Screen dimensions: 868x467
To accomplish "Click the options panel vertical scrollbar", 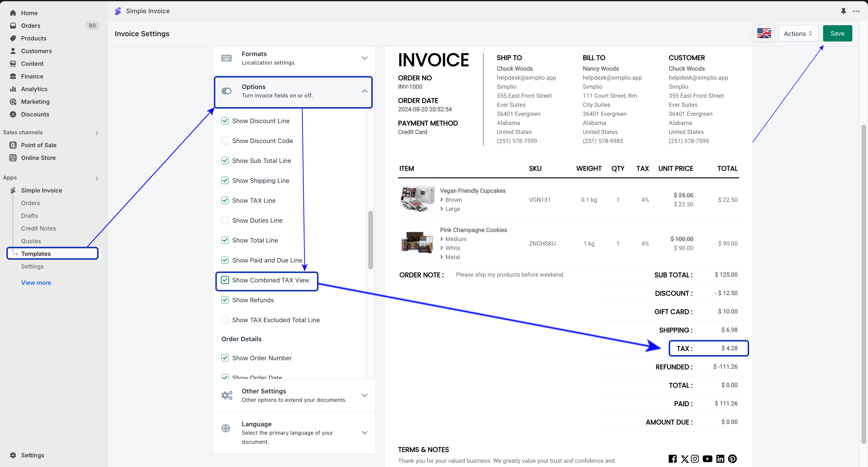I will point(370,240).
